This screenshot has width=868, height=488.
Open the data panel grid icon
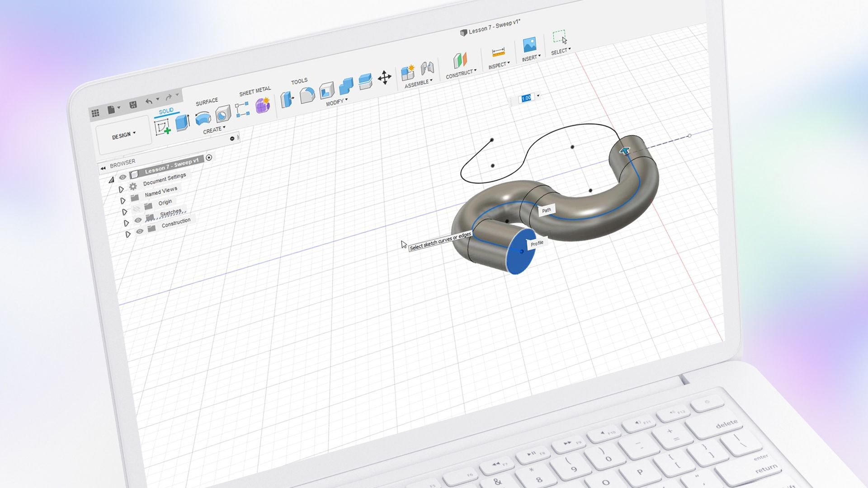point(95,113)
